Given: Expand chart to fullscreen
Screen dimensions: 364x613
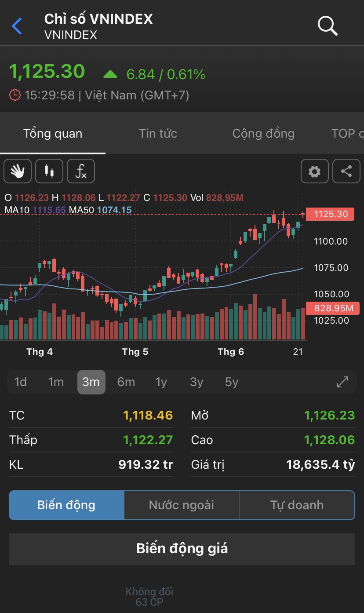Looking at the screenshot, I should coord(342,382).
